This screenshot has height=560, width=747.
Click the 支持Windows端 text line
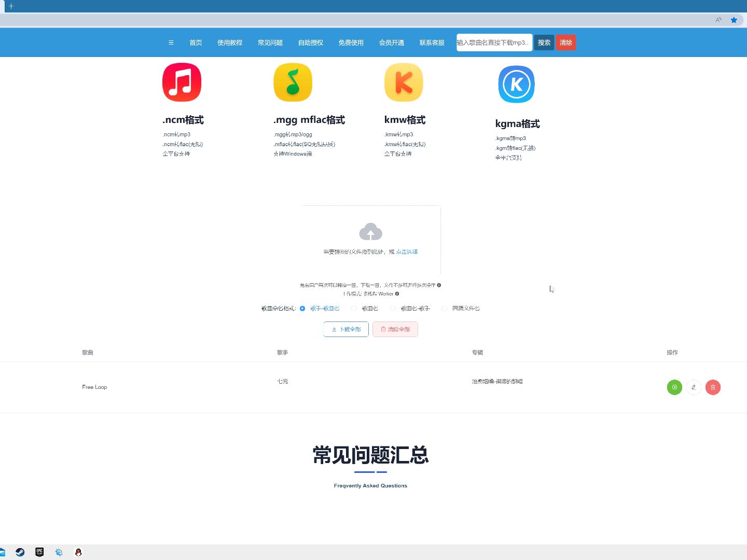[293, 154]
